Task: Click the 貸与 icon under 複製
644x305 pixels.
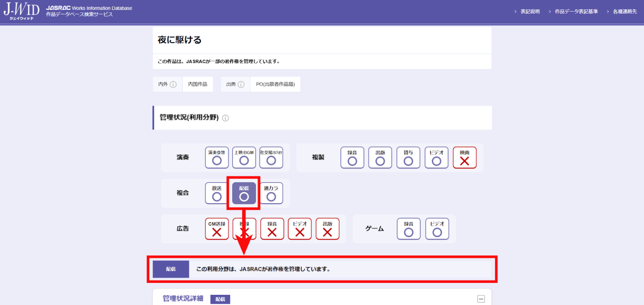Action: (408, 157)
